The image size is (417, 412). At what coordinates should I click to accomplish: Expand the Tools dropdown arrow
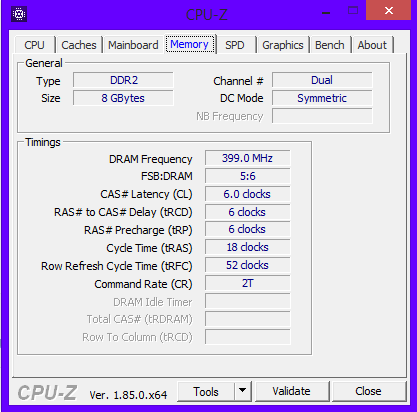pyautogui.click(x=243, y=391)
